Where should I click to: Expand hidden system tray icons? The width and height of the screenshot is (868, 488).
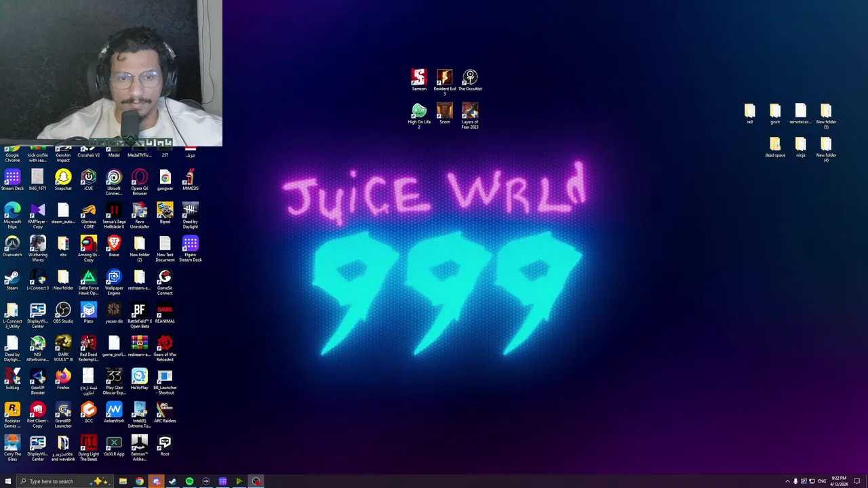(x=787, y=481)
